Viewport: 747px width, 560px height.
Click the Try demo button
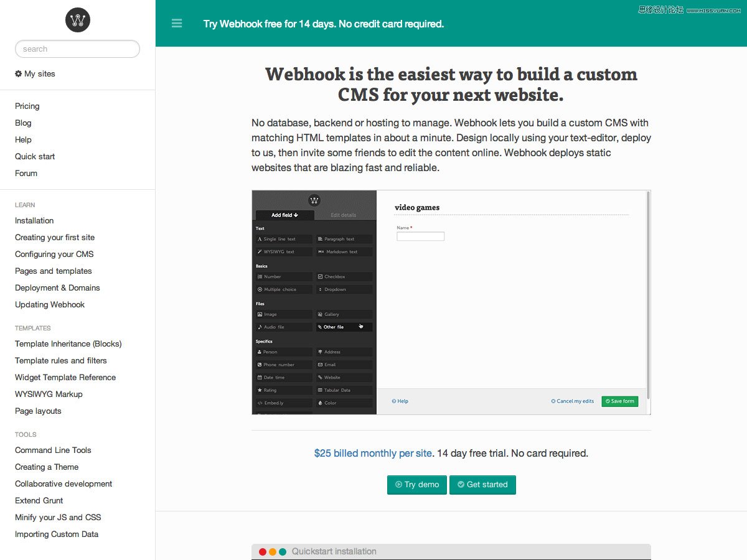pyautogui.click(x=417, y=485)
